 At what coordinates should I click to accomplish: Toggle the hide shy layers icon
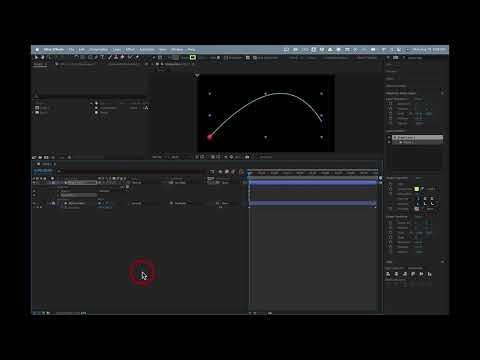[x=220, y=172]
